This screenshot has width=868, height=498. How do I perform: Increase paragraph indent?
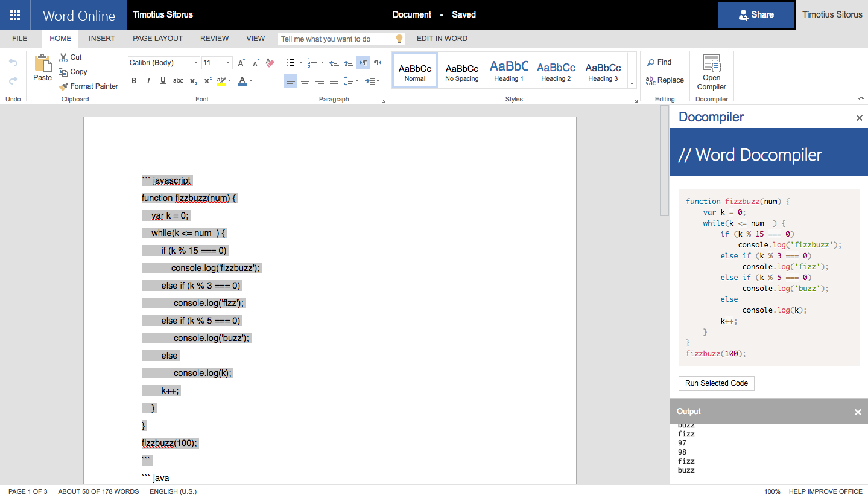[x=349, y=63]
